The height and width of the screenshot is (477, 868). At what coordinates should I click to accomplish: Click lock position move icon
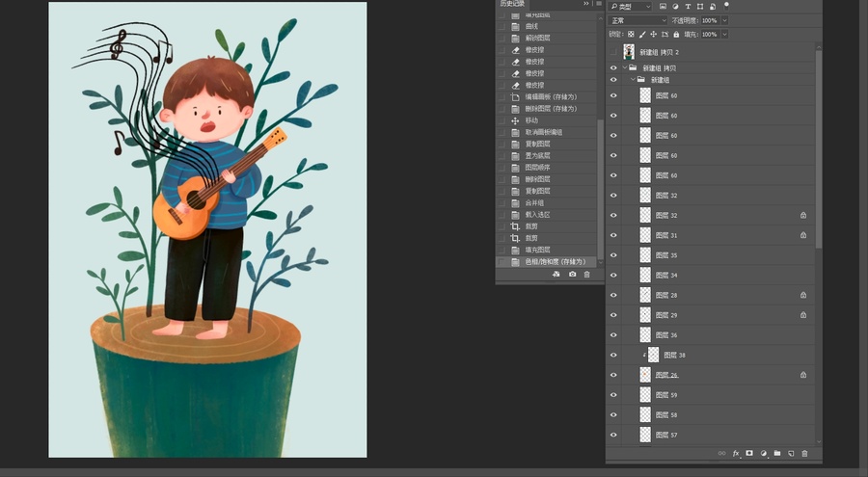tap(653, 35)
